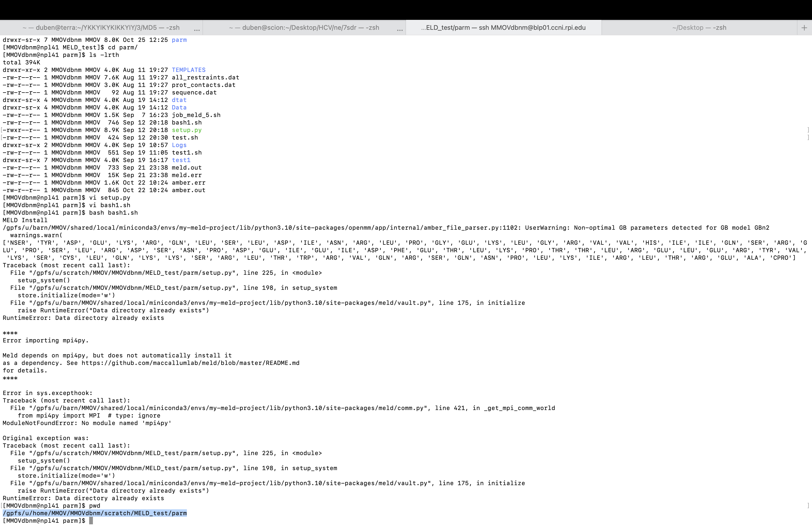812x527 pixels.
Task: Click the terminal cursor at the prompt
Action: [91, 521]
